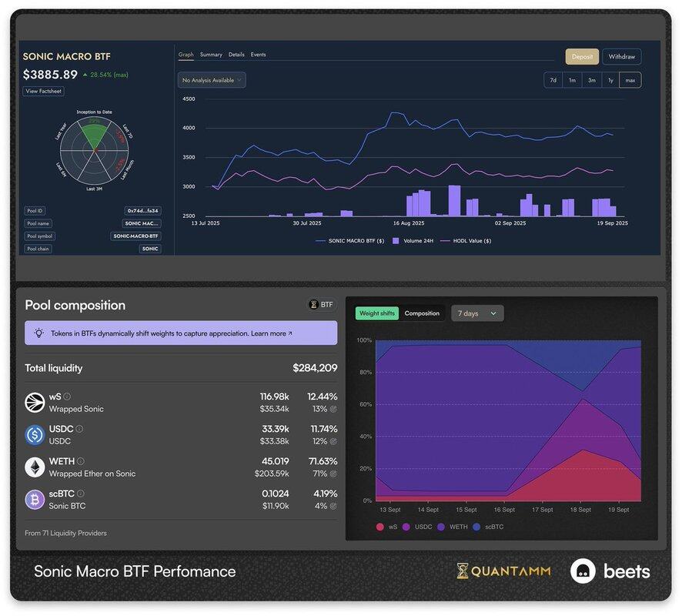The image size is (682, 616).
Task: Select the 7d time range
Action: (553, 80)
